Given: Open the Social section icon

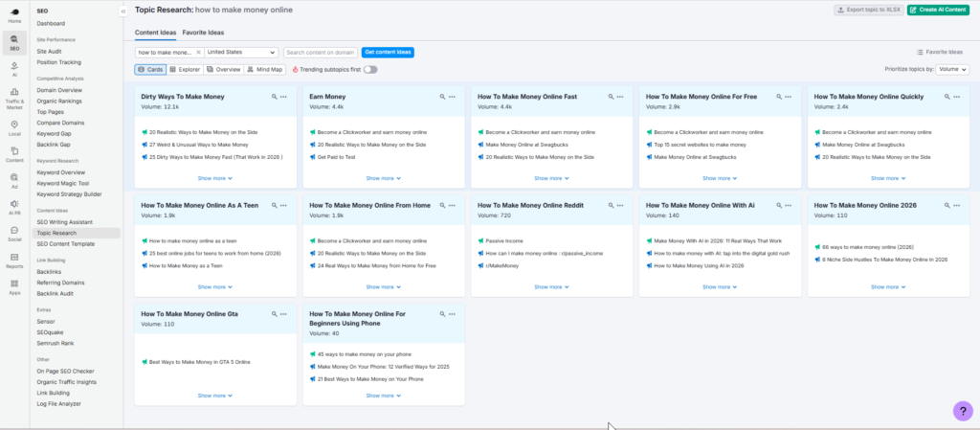Looking at the screenshot, I should (x=14, y=234).
